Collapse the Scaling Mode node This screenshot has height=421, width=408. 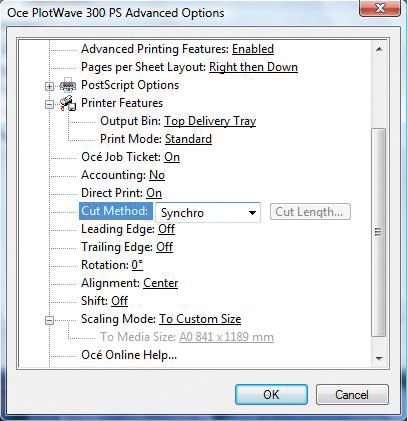(49, 320)
